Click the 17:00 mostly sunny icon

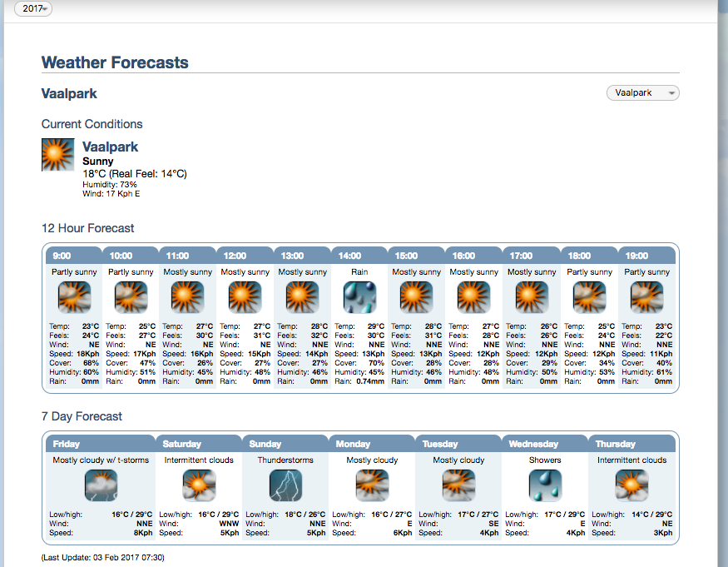tap(532, 297)
